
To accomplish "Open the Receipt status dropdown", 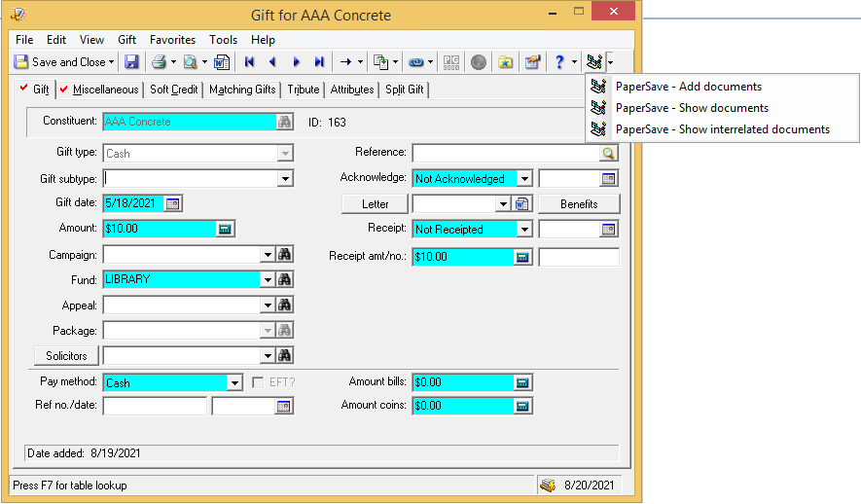I will tap(524, 230).
